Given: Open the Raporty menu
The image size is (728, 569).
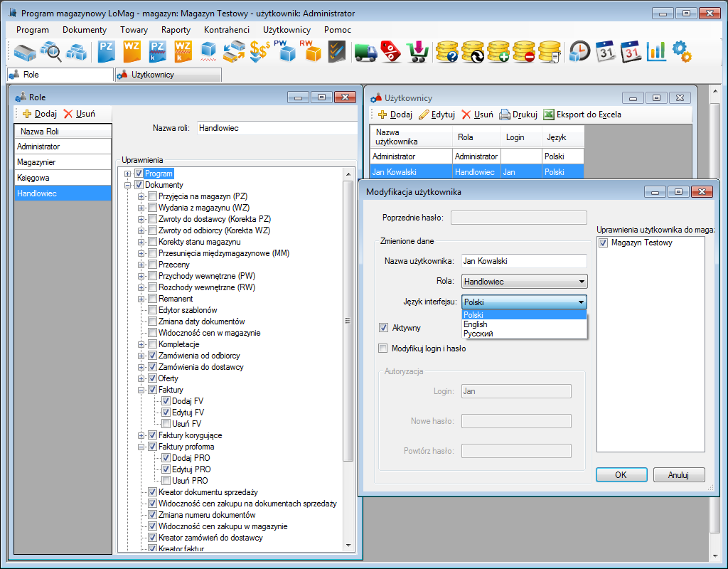Looking at the screenshot, I should click(x=176, y=30).
